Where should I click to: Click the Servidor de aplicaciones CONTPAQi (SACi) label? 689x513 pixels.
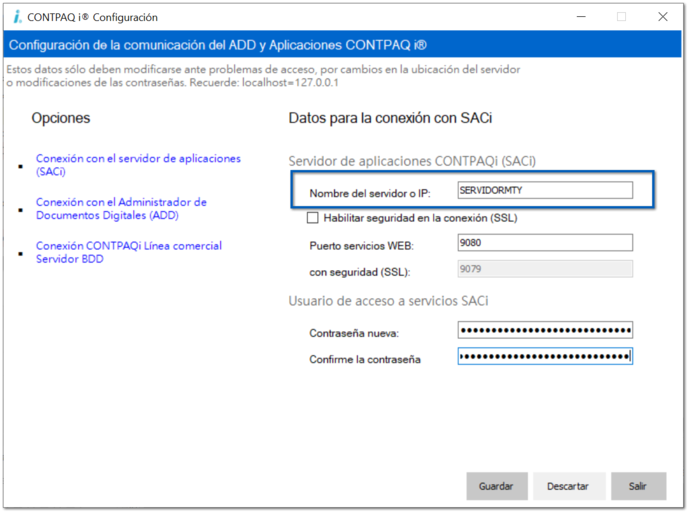click(x=412, y=161)
